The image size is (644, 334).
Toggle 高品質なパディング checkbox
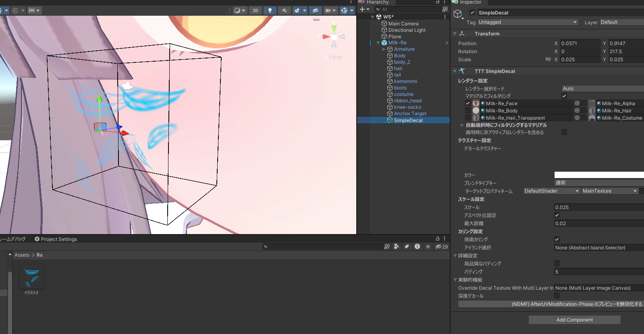557,263
